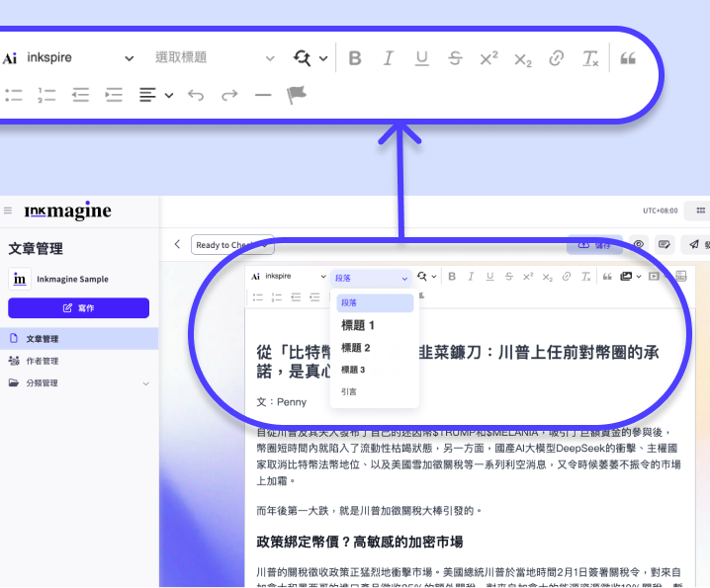Open the comments note icon
The image size is (710, 588).
tap(665, 244)
